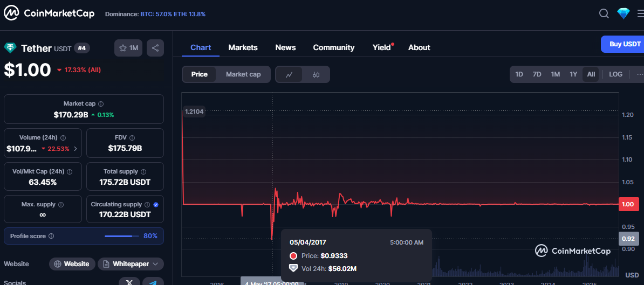Click Max. supply info icon
This screenshot has height=285, width=644.
[61, 204]
